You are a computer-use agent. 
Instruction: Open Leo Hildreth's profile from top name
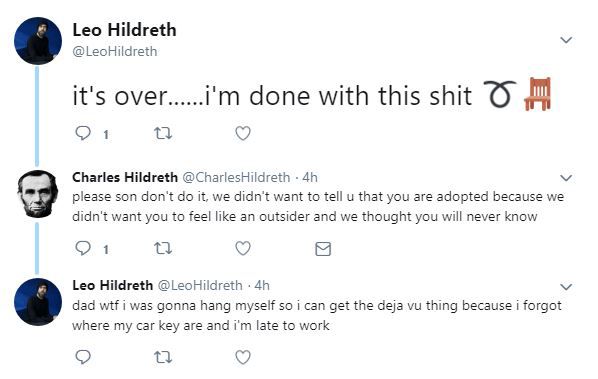point(124,30)
